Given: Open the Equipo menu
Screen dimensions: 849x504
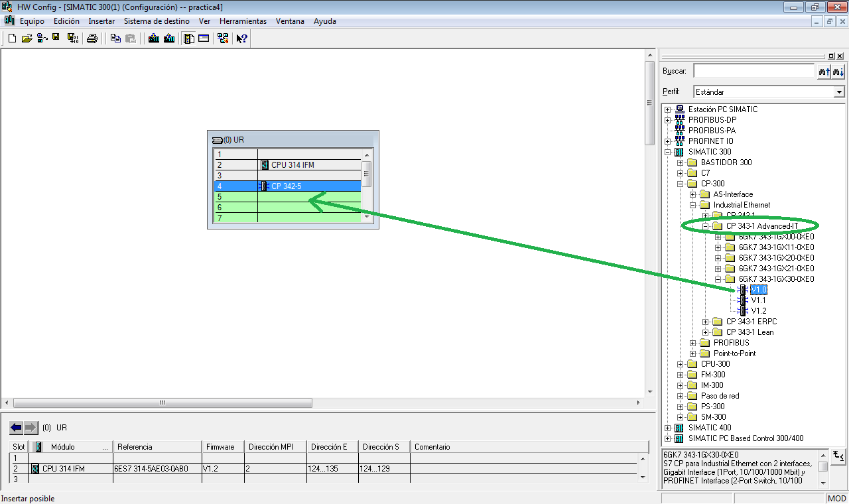Looking at the screenshot, I should coord(32,21).
